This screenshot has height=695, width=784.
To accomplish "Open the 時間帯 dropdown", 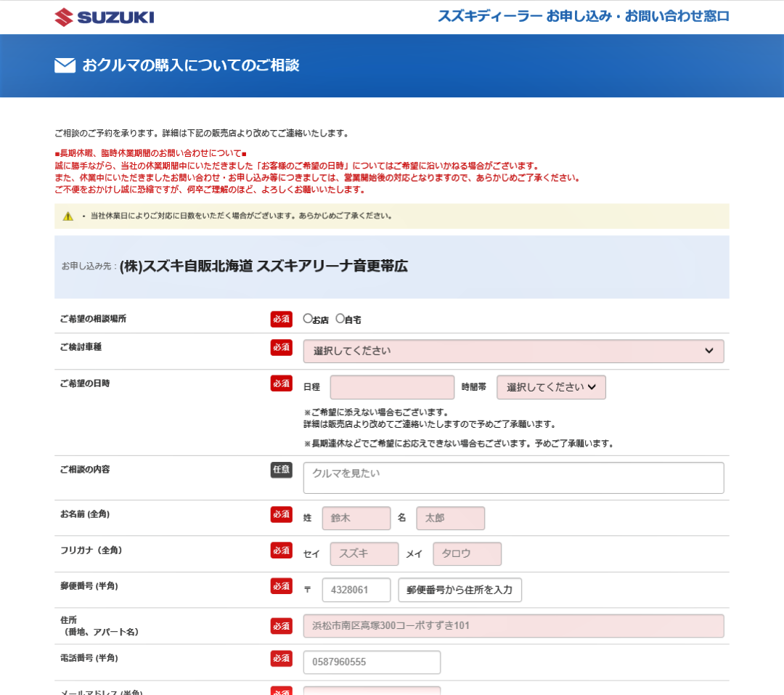I will click(x=551, y=387).
